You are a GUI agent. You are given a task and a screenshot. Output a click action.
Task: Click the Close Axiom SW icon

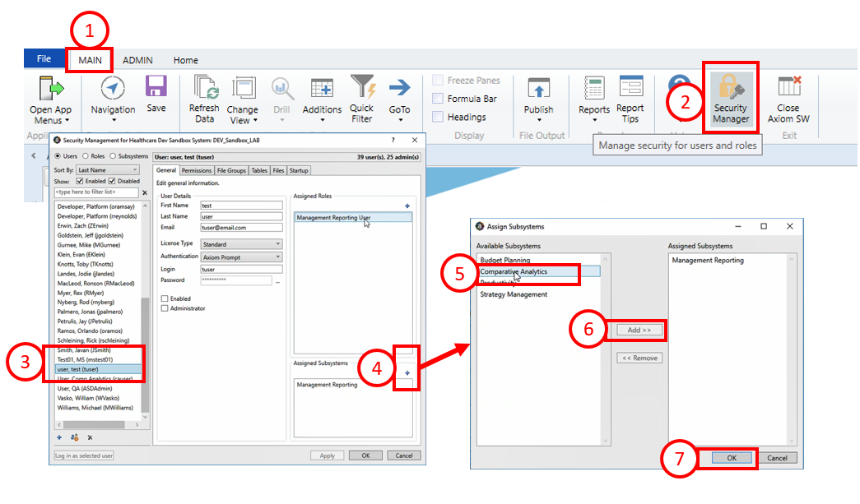coord(789,87)
